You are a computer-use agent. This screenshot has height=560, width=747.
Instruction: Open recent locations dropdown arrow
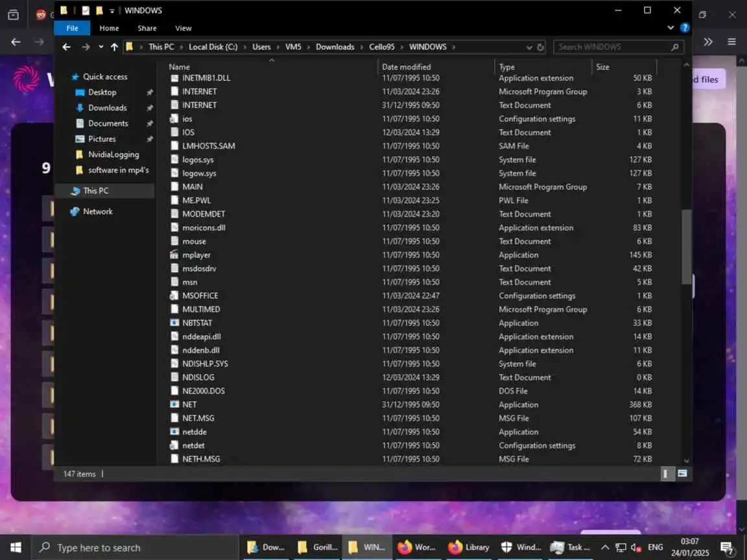click(x=101, y=47)
